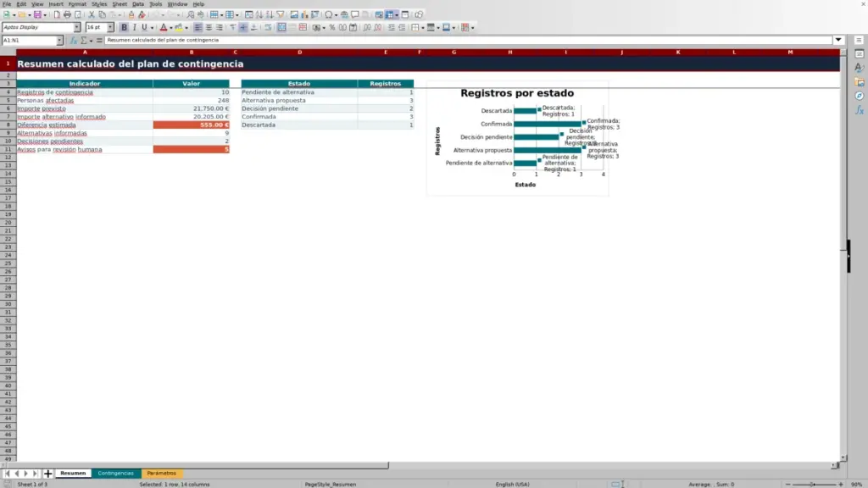Click the Clone Formatting paintbrush icon

click(131, 14)
